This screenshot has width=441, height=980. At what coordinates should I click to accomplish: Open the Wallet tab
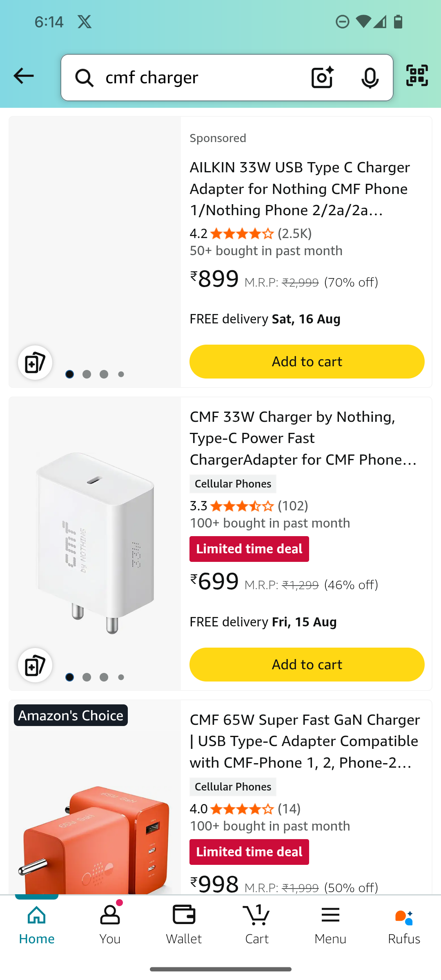(184, 924)
